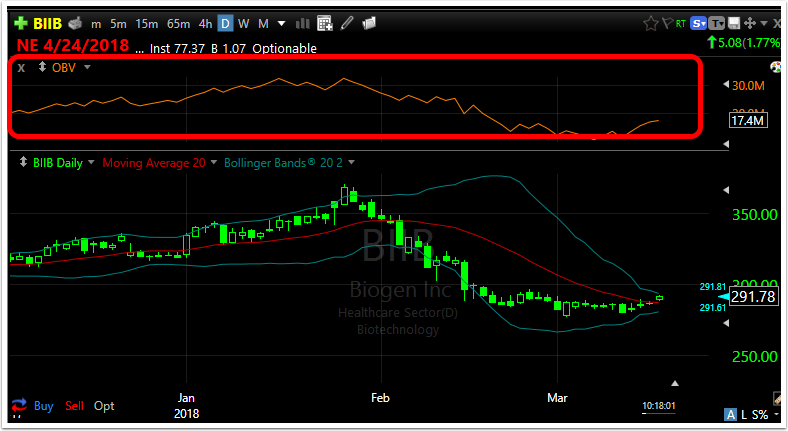Choose the 4h timeframe
The height and width of the screenshot is (431, 788).
coord(205,24)
